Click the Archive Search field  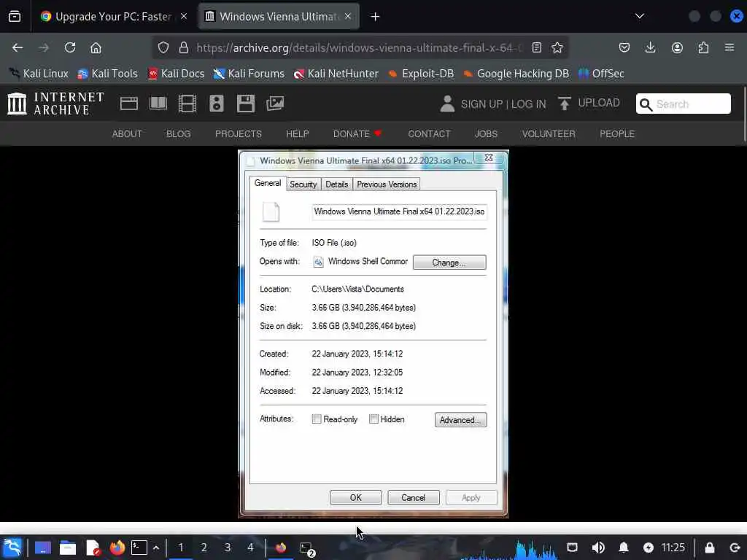(x=683, y=104)
